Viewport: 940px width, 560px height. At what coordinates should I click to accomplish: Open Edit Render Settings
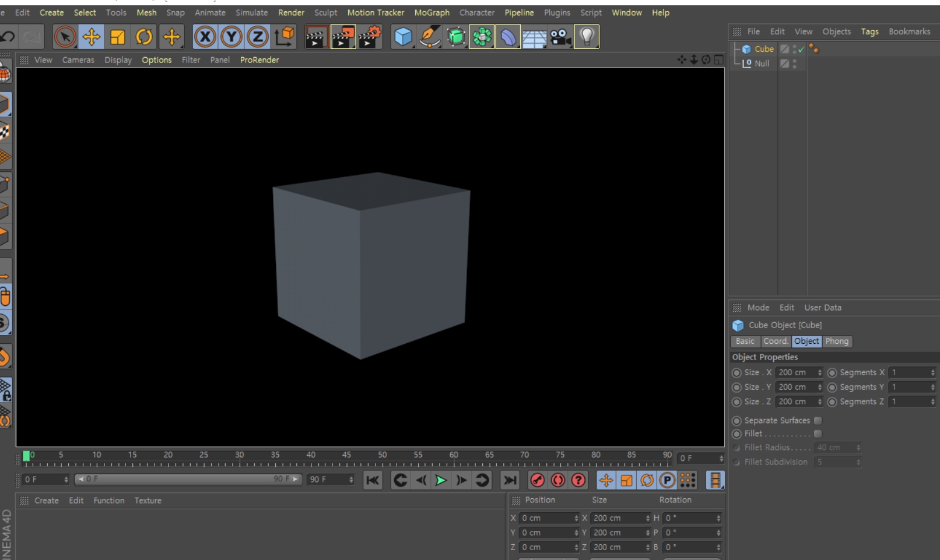370,37
